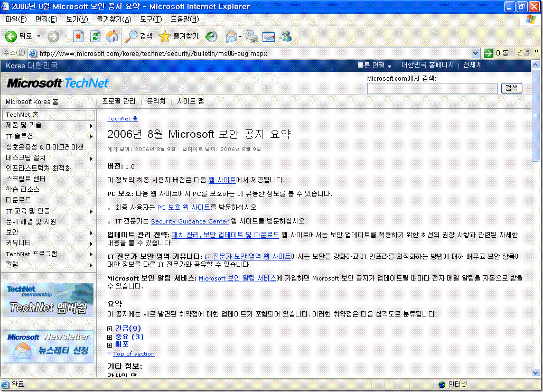Screen dimensions: 543x392
Task: Click the page icon in address bar
Action: 33,53
